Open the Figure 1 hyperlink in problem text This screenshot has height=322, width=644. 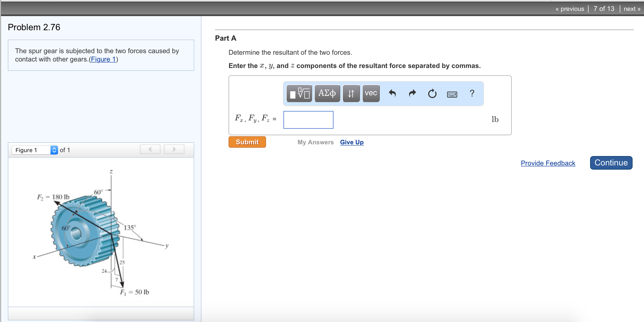pos(103,59)
